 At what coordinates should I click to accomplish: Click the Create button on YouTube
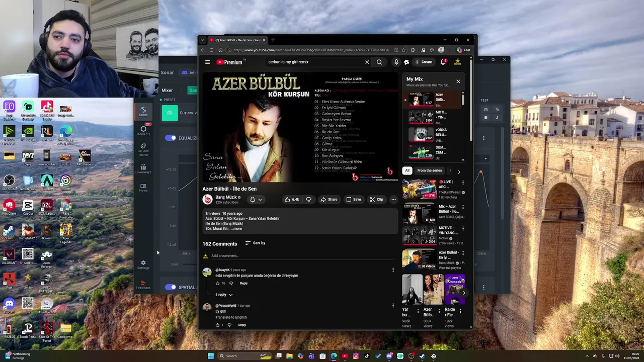pyautogui.click(x=423, y=62)
